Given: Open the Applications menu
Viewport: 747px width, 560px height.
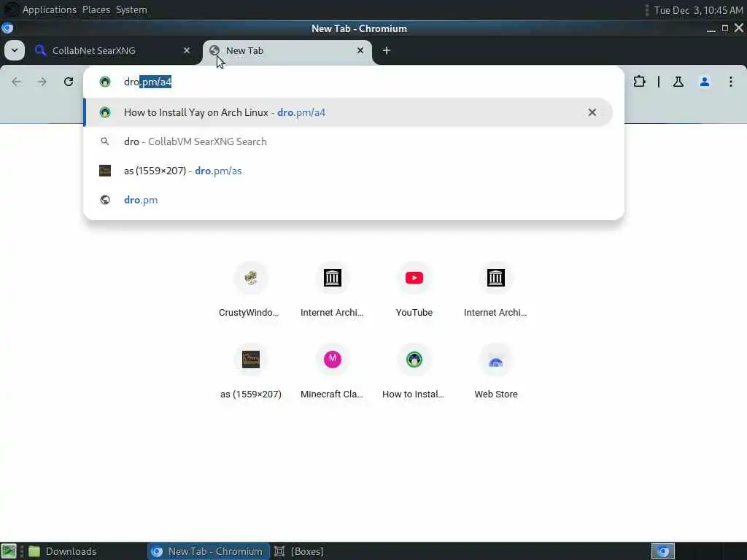Looking at the screenshot, I should click(x=50, y=9).
